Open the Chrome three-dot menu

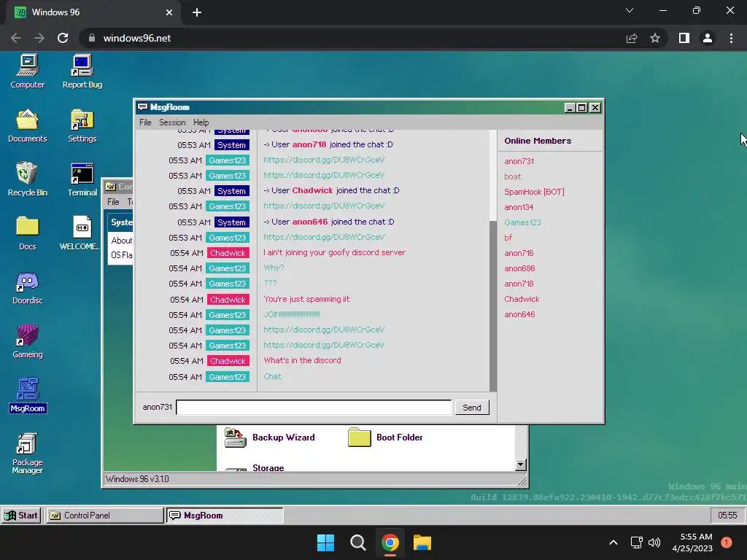pos(731,38)
